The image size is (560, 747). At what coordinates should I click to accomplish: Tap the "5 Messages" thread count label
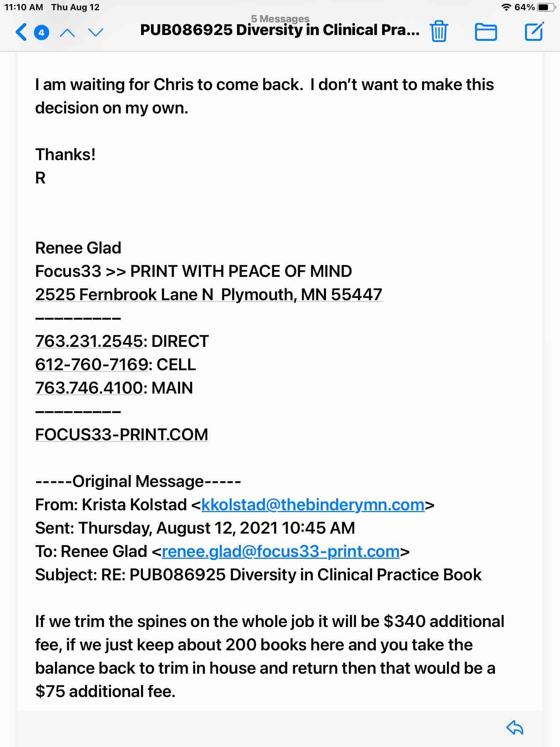(x=280, y=18)
